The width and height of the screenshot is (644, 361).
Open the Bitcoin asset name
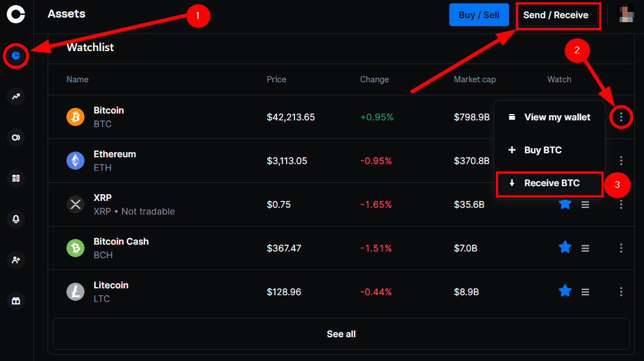pos(108,111)
